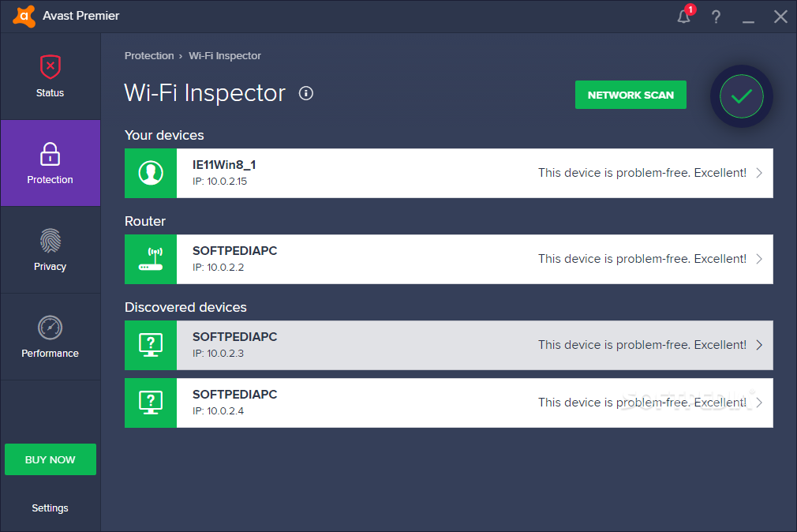Switch to the Performance sidebar label
The image size is (797, 532).
click(x=50, y=353)
